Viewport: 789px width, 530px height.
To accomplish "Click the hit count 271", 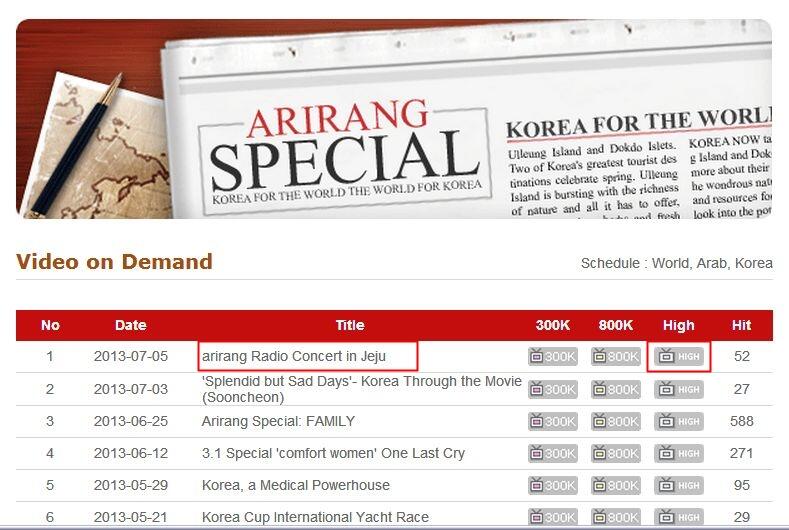I will [x=742, y=453].
